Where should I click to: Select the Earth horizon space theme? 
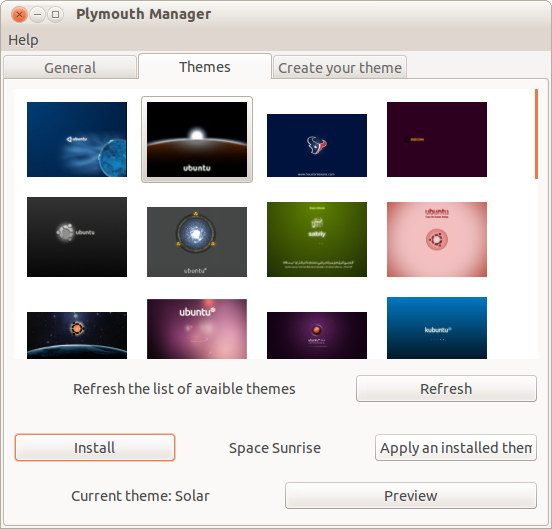point(77,335)
